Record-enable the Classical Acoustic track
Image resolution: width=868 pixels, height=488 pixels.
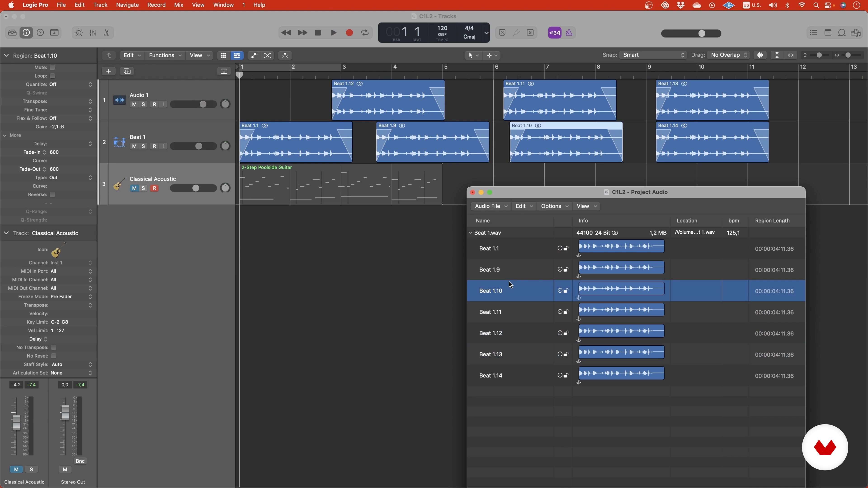click(154, 188)
